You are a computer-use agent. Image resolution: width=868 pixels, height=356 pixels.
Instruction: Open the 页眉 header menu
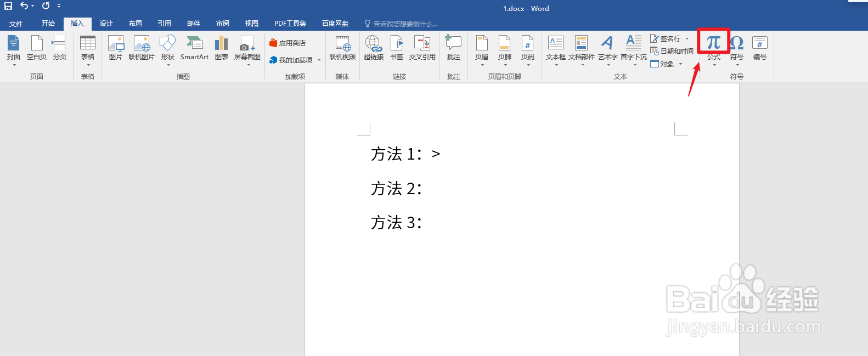482,50
